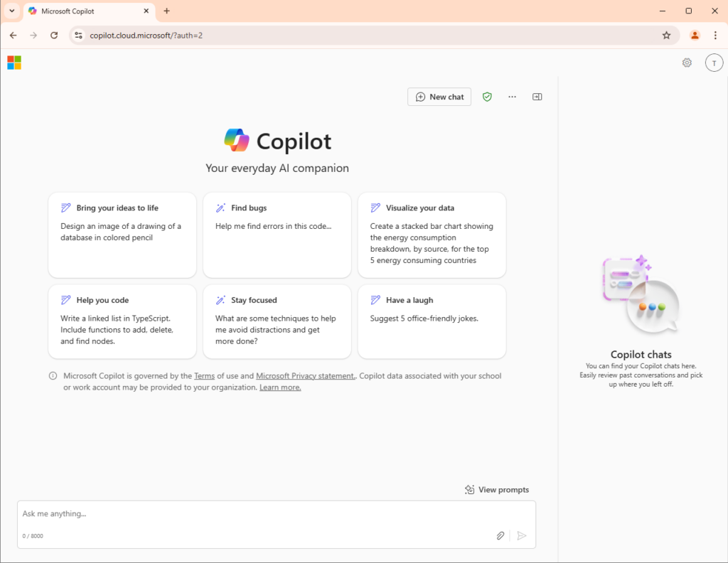The image size is (728, 563).
Task: Open the Chrome three-dot menu
Action: coord(715,36)
